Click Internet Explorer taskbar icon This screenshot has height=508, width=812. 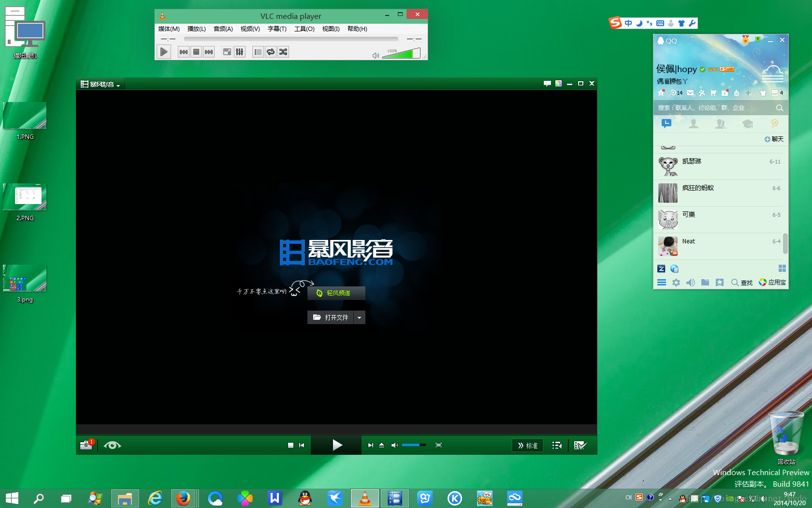pyautogui.click(x=155, y=498)
